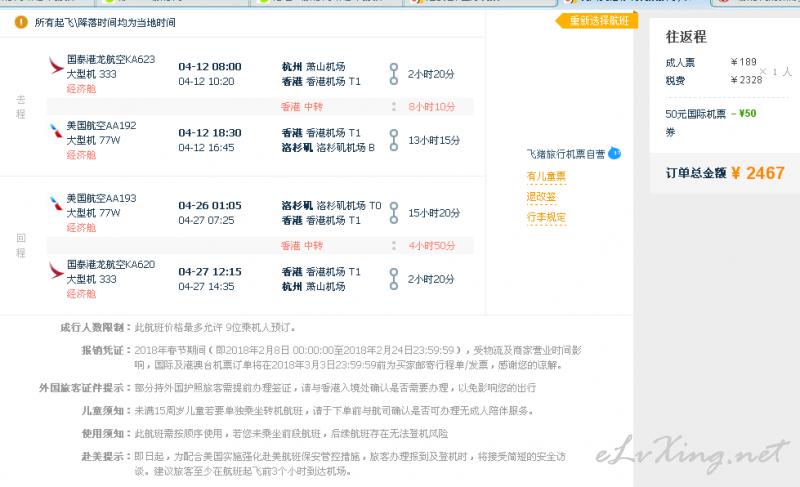Click the -¥50 coupon discount amount
Screen dimensions: 800x487
(x=744, y=114)
